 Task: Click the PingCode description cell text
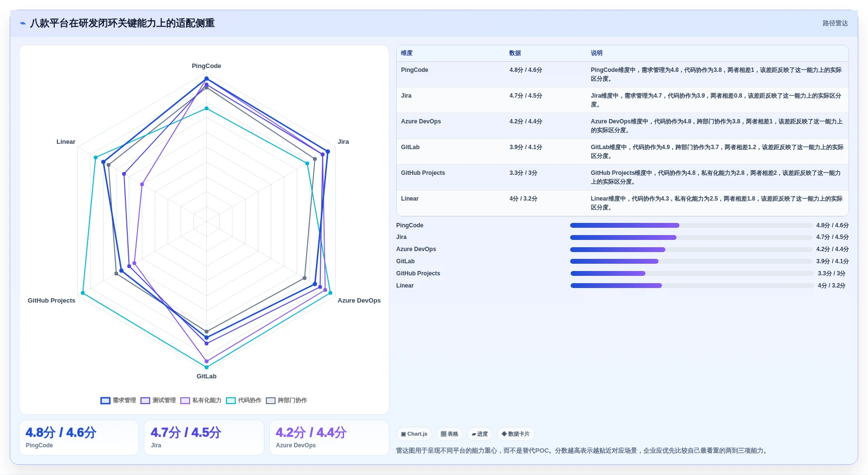pos(716,74)
